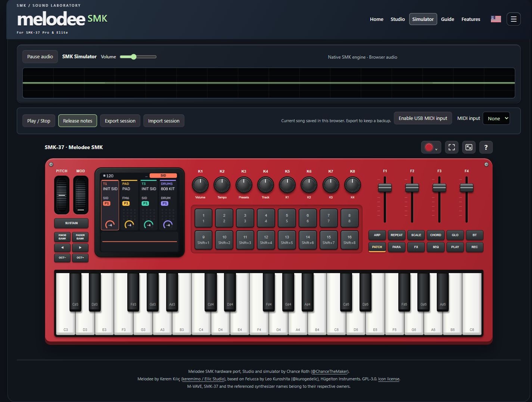This screenshot has width=532, height=402.
Task: Open the MIDI input dropdown
Action: pos(496,118)
